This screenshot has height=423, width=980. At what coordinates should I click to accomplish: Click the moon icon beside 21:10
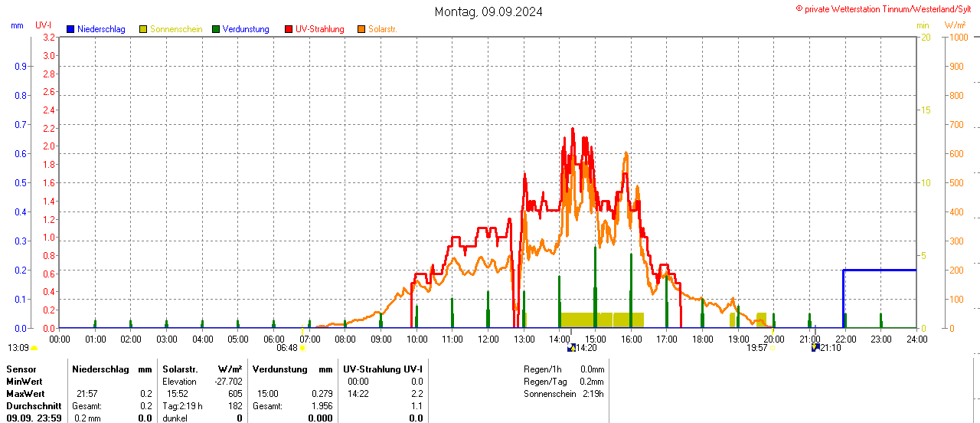coord(815,348)
